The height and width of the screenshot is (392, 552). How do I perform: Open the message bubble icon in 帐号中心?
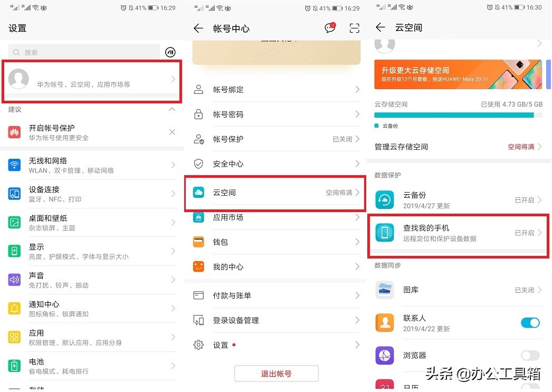pos(329,27)
